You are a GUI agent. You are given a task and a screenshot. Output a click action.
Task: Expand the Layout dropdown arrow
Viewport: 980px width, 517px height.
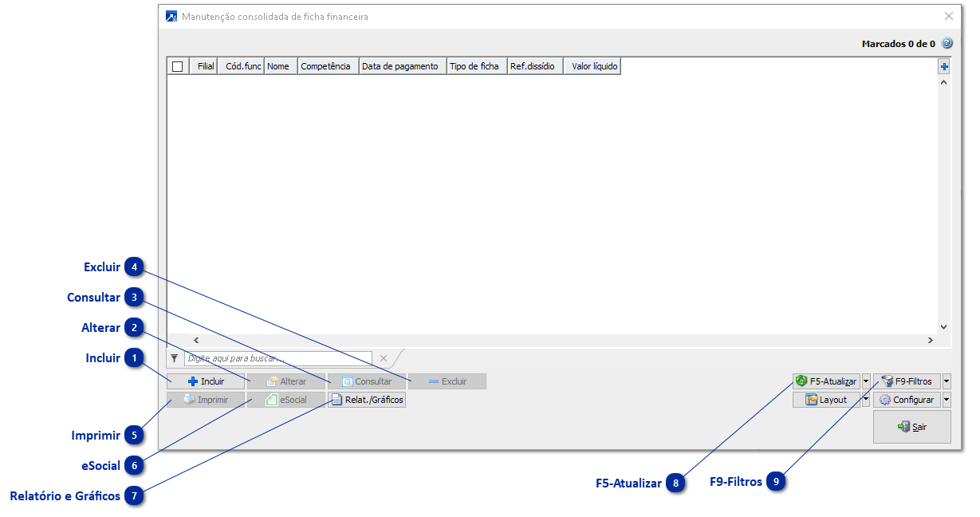click(866, 400)
